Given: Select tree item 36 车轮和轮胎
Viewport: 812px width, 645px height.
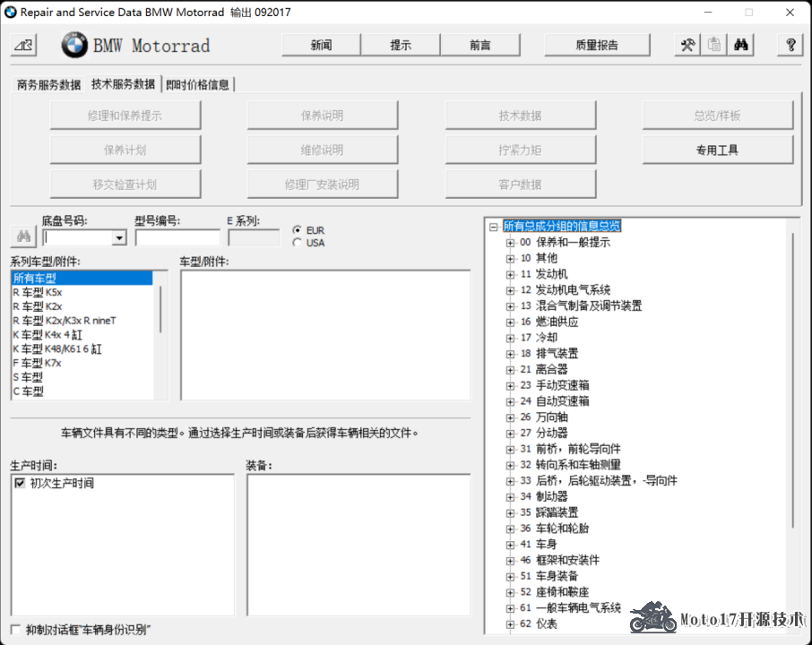Looking at the screenshot, I should tap(555, 529).
